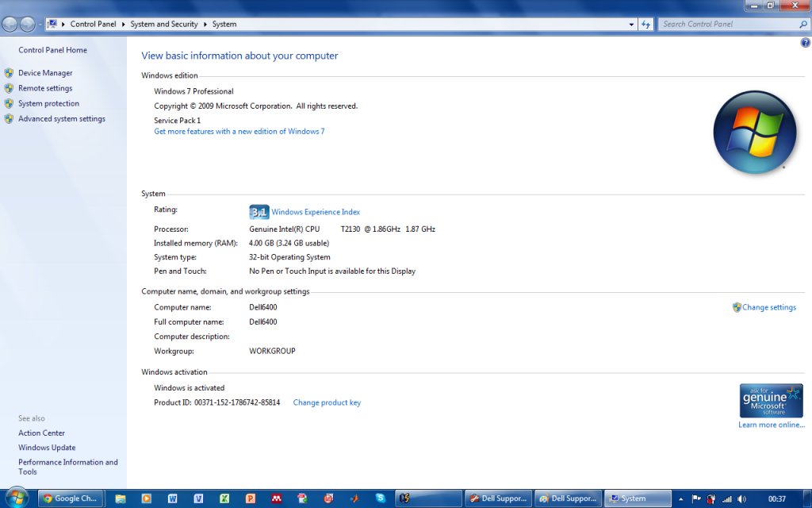Switch to Google Chrome taskbar button
This screenshot has height=508, width=812.
point(71,498)
